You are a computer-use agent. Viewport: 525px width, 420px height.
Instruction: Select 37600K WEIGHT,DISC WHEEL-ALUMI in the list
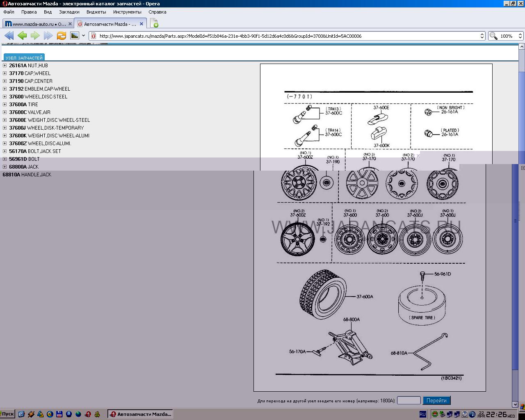(x=49, y=136)
